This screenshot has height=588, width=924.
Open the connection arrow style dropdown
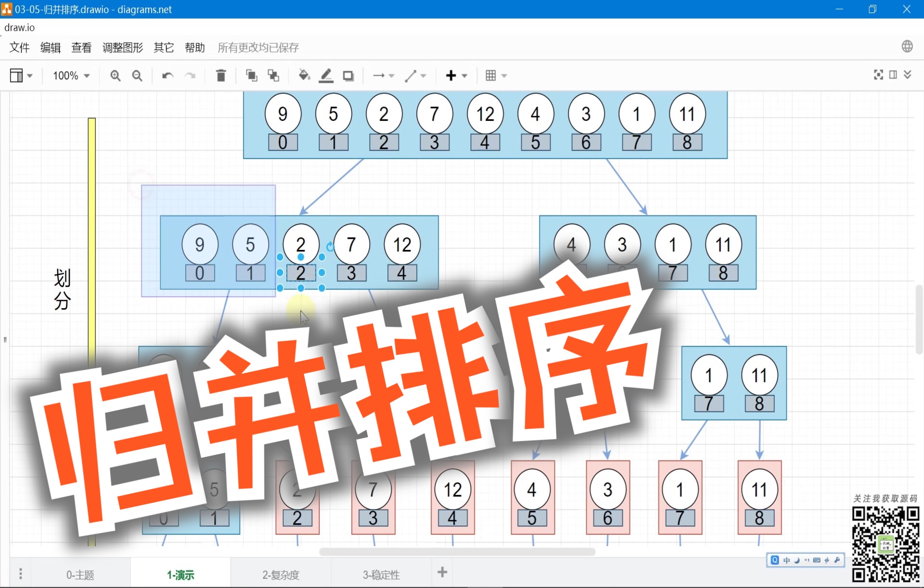[384, 76]
